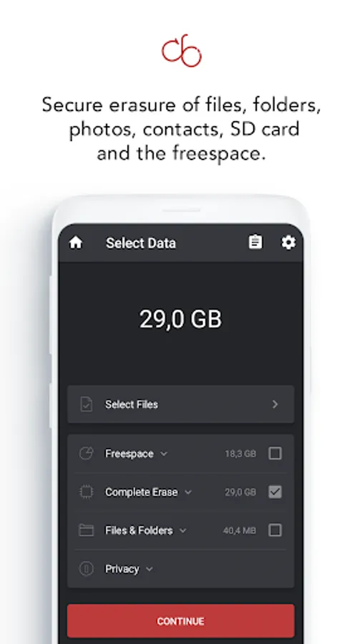Expand the Freespace dropdown arrow
This screenshot has width=362, height=644.
164,454
